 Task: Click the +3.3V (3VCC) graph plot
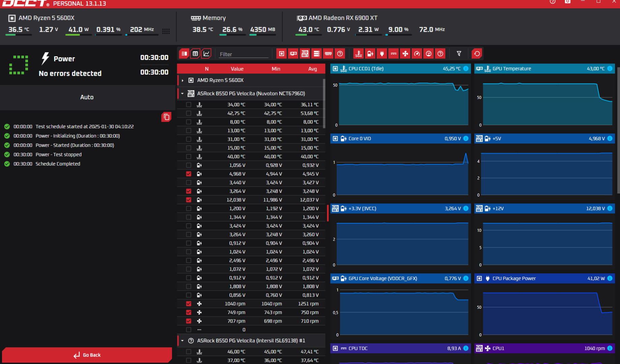click(x=402, y=241)
